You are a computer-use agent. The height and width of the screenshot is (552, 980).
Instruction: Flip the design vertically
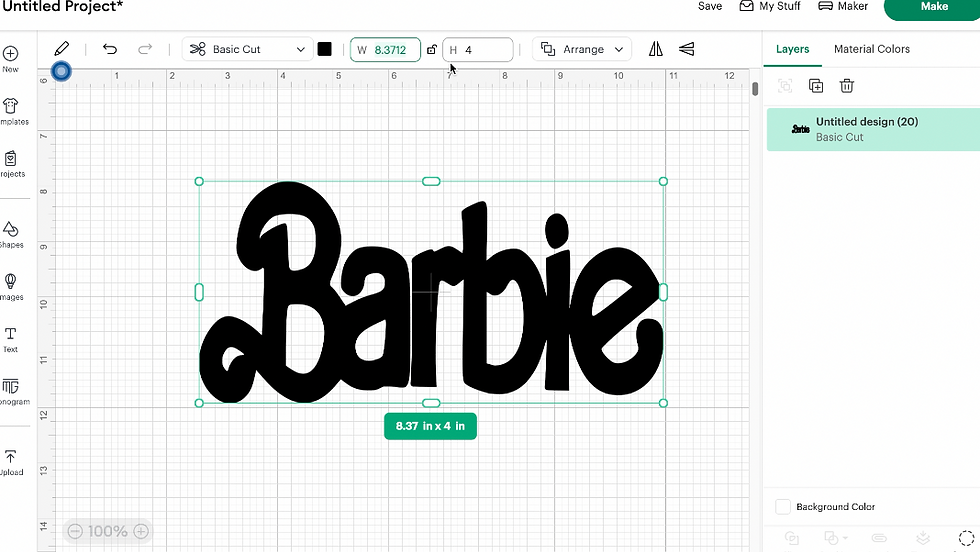click(x=687, y=49)
